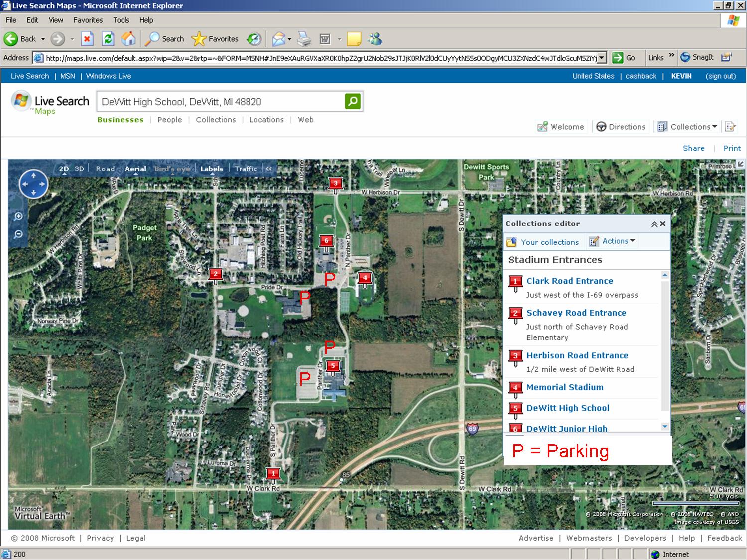
Task: Click the Print link above the map
Action: click(732, 148)
